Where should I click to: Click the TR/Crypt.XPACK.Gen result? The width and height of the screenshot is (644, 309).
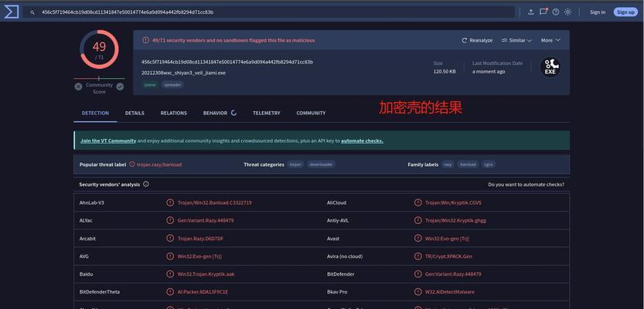[448, 256]
